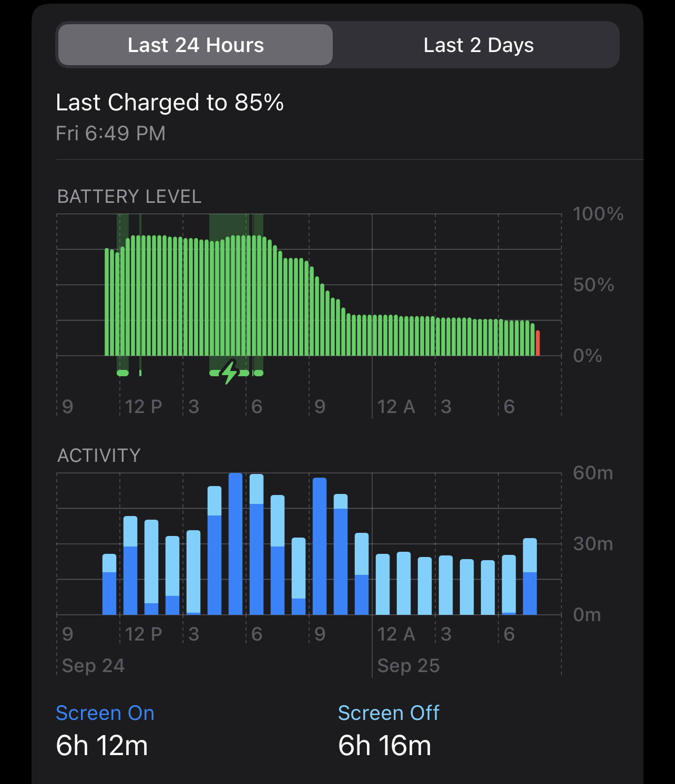Image resolution: width=675 pixels, height=784 pixels.
Task: Tap the ACTIVITY section heading
Action: 99,456
